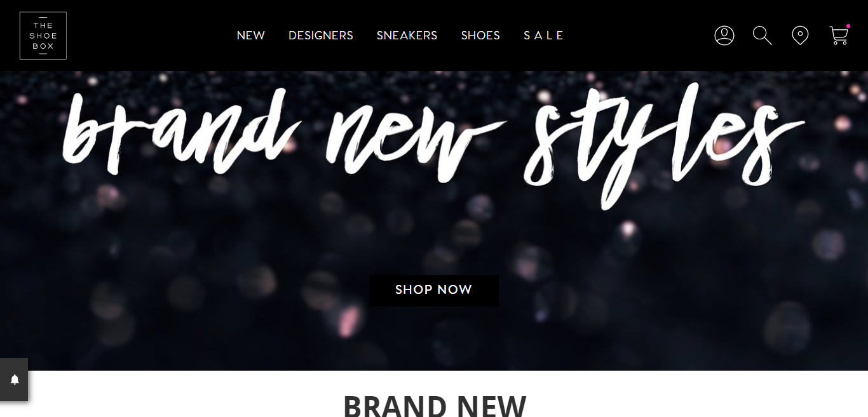Viewport: 868px width, 417px height.
Task: Click the pink dot badge on cart
Action: click(848, 26)
